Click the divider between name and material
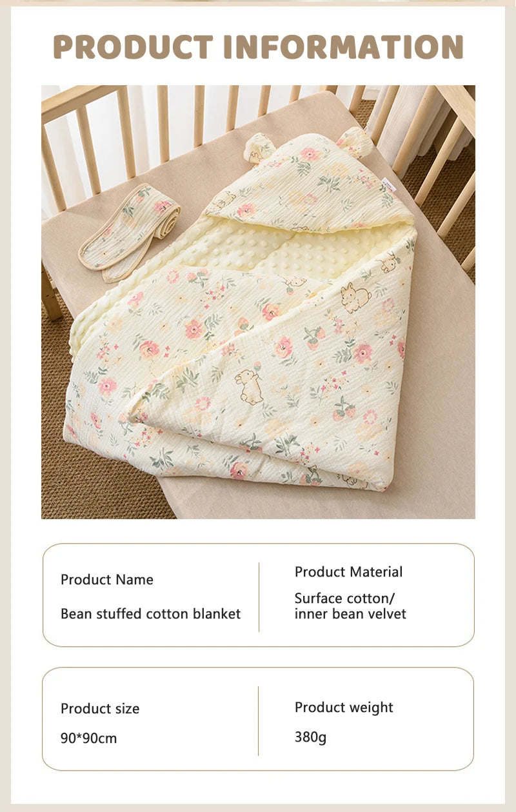 tap(259, 597)
